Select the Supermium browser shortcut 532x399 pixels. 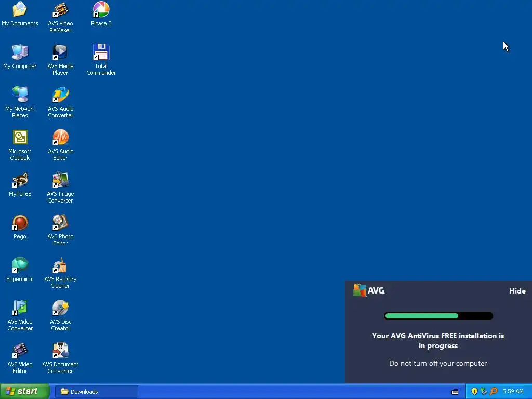click(x=20, y=270)
